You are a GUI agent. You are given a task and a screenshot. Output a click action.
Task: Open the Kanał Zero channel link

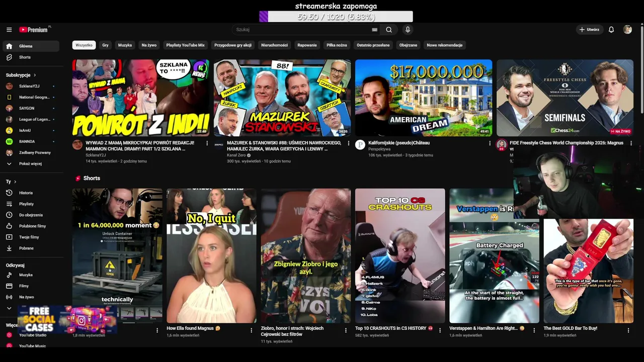236,155
